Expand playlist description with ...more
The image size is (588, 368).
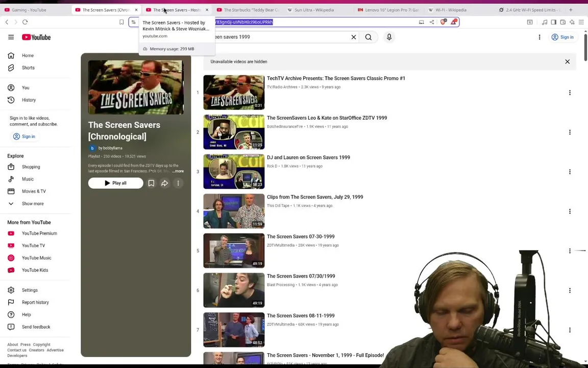(178, 171)
